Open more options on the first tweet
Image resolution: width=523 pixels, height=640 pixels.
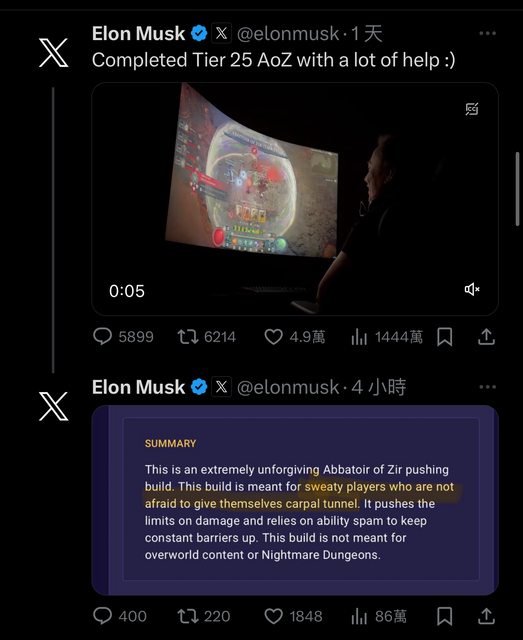point(487,33)
